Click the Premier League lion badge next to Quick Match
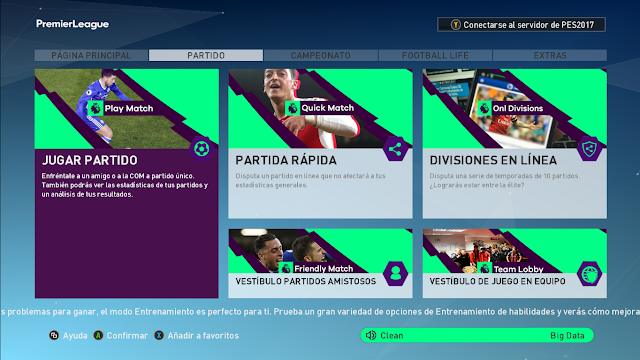 coord(292,108)
